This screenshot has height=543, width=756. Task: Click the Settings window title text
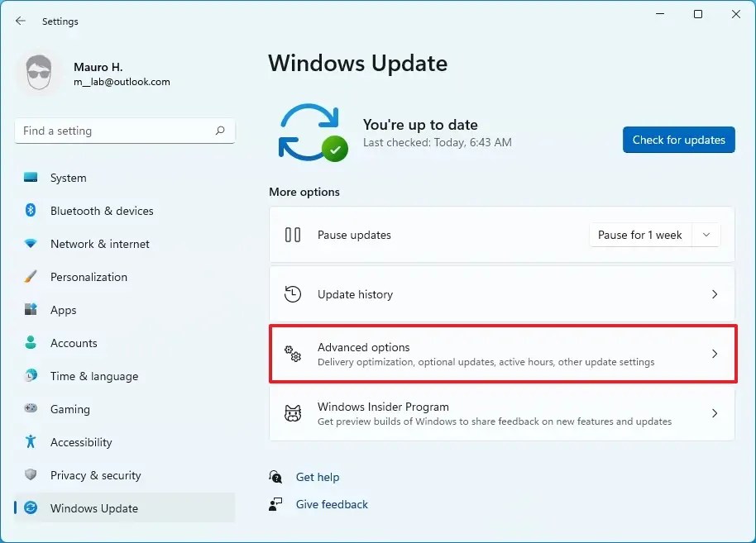60,21
